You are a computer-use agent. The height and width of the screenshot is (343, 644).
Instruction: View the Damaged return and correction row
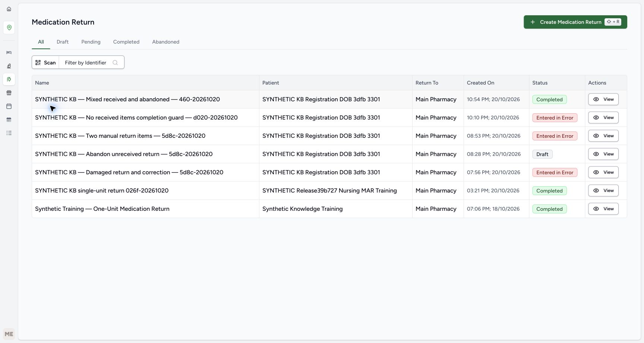click(x=603, y=172)
